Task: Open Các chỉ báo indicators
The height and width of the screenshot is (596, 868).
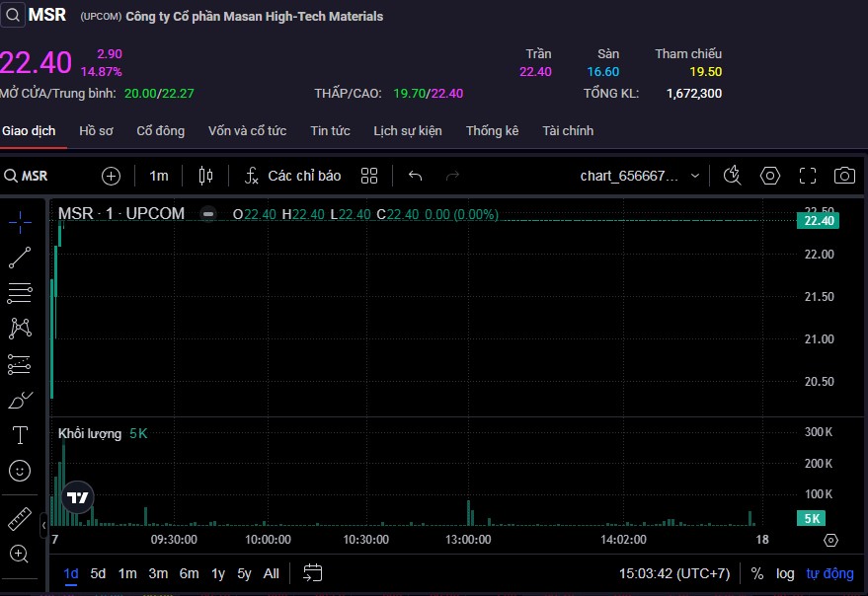Action: coord(292,176)
